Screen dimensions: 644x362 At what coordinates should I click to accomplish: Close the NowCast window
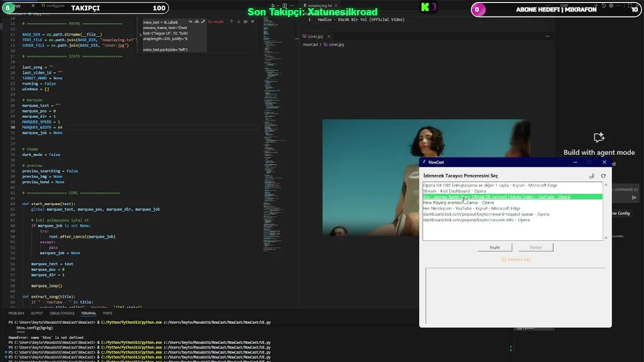tap(604, 162)
